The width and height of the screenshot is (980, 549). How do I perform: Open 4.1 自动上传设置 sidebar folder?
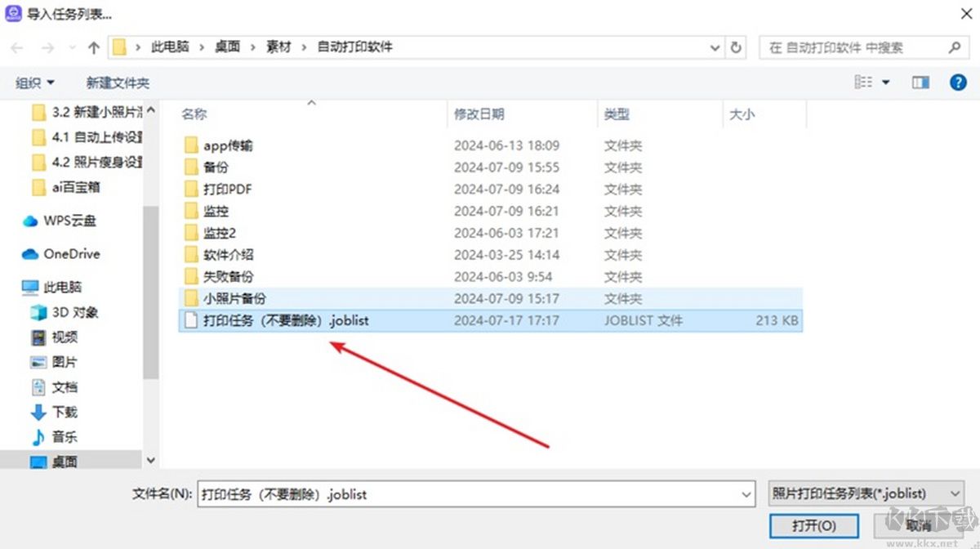click(86, 137)
